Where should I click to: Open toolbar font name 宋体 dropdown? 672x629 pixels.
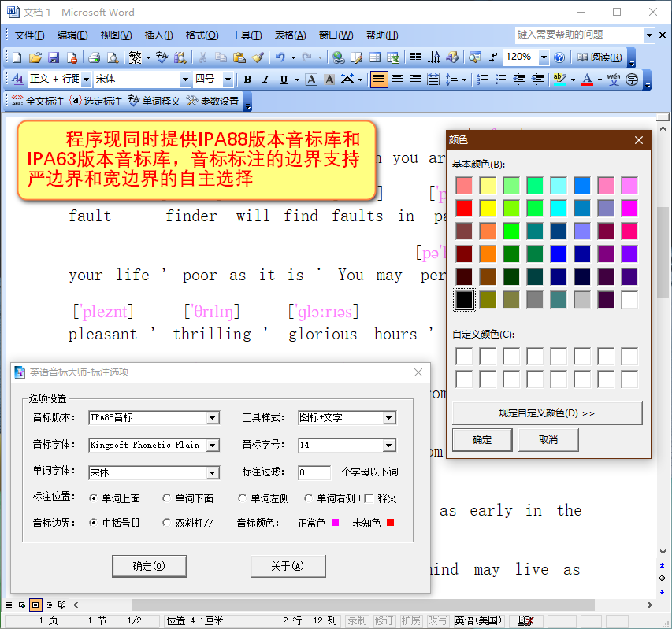[185, 80]
